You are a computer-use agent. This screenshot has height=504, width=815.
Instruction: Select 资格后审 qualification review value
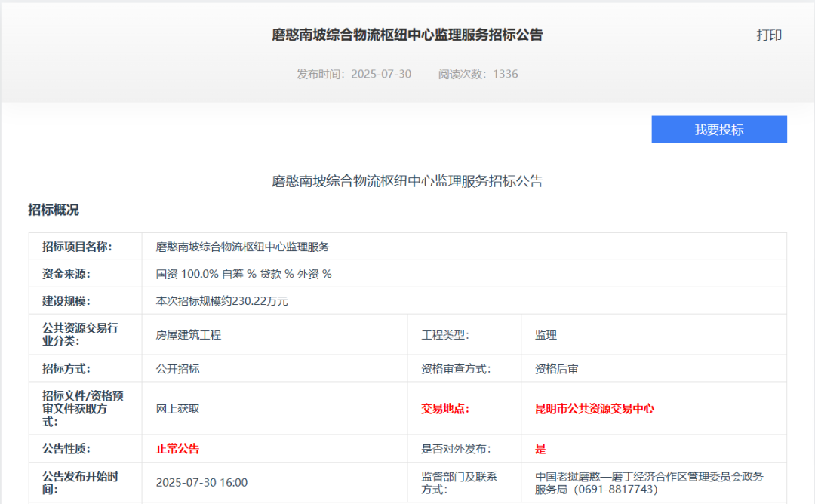554,370
